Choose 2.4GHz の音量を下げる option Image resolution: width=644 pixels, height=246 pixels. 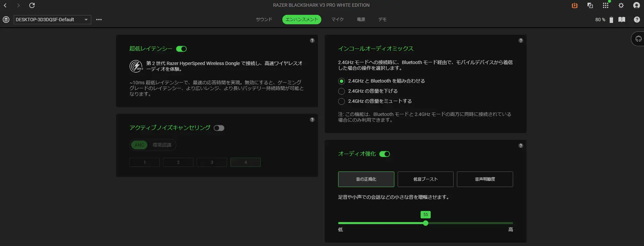point(342,91)
